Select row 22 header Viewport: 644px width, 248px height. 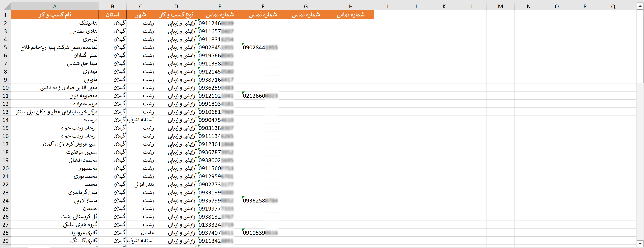[6, 184]
